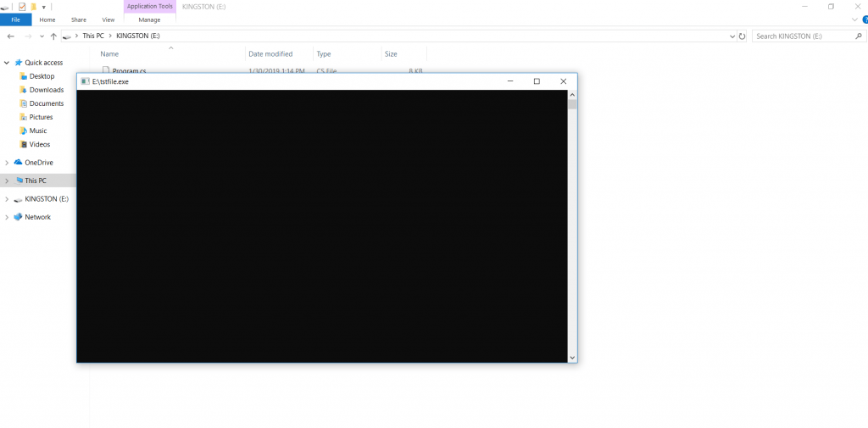Expand the Network tree node

[x=7, y=218]
